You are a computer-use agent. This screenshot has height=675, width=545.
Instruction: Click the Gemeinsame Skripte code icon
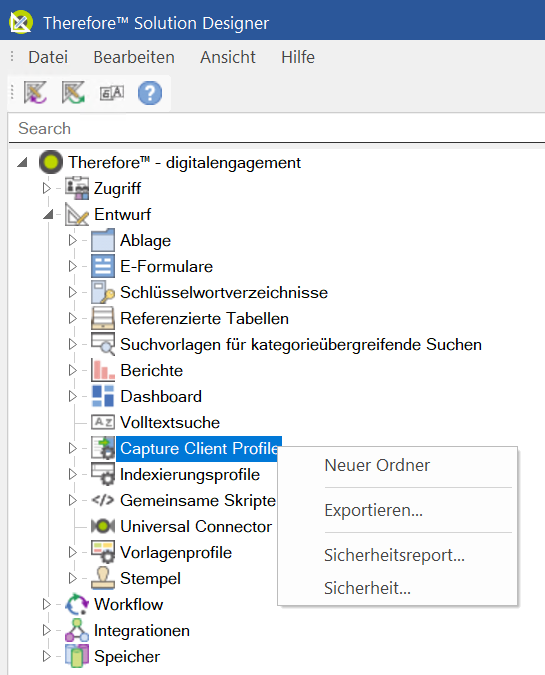point(103,500)
